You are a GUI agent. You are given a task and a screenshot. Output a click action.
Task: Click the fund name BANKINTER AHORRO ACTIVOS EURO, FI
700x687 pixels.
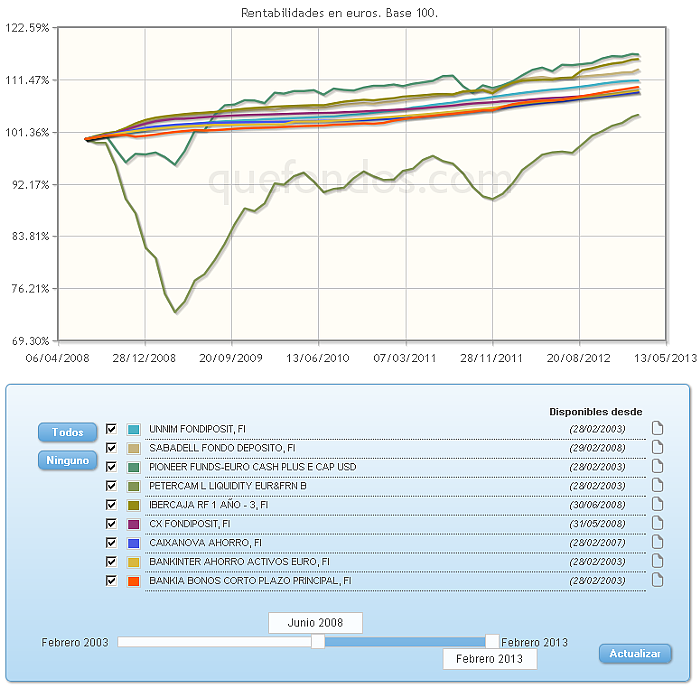tap(239, 562)
